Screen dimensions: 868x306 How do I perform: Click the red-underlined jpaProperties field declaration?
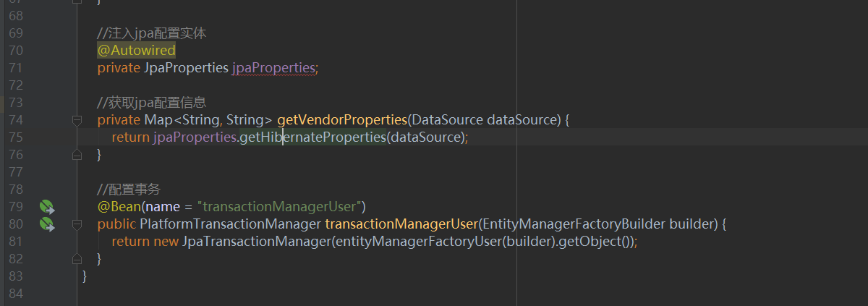coord(273,68)
